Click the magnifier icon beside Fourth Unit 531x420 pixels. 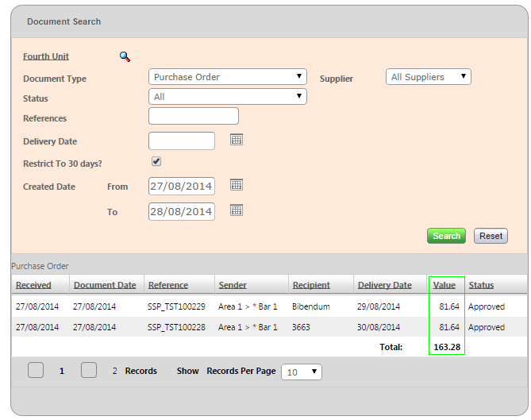[x=125, y=56]
